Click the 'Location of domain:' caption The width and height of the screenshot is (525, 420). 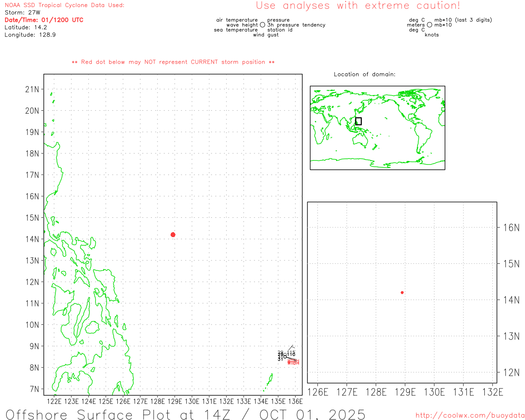point(364,74)
